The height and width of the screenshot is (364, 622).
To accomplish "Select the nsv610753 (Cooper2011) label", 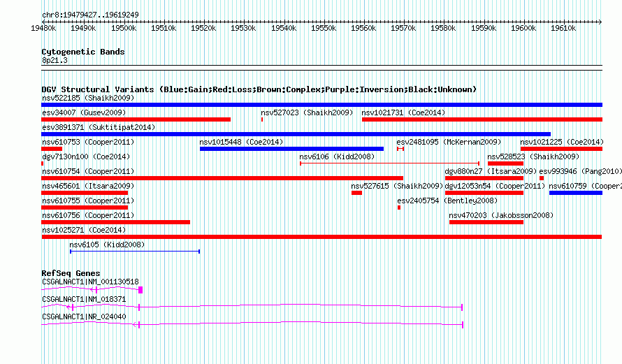I will (88, 142).
